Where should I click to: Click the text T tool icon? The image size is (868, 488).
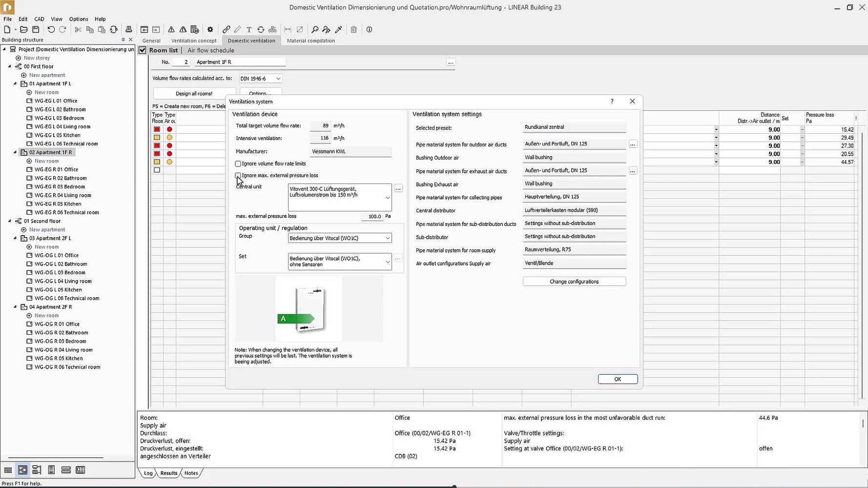pos(249,30)
